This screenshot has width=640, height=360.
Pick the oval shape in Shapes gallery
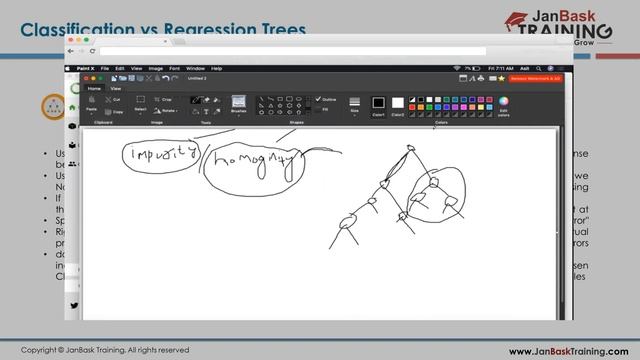(x=299, y=99)
